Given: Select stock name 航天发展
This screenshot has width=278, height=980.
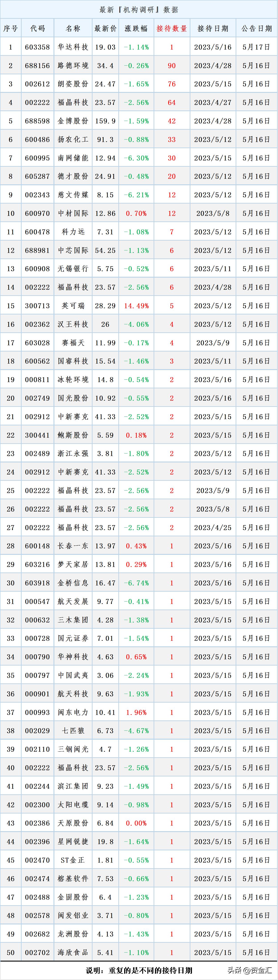Looking at the screenshot, I should (73, 601).
